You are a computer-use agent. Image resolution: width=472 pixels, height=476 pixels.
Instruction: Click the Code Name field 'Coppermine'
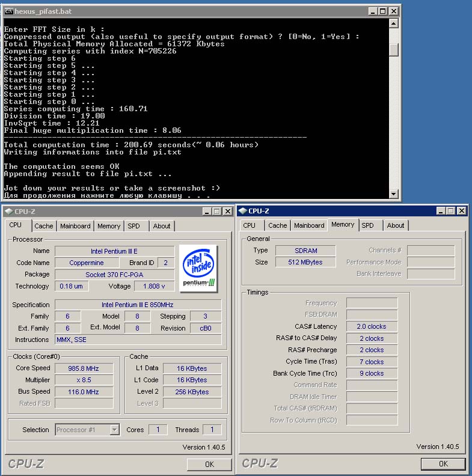87,263
